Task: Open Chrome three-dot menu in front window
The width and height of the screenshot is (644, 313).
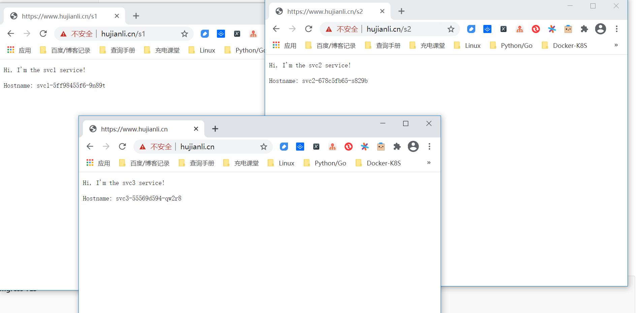Action: tap(429, 147)
